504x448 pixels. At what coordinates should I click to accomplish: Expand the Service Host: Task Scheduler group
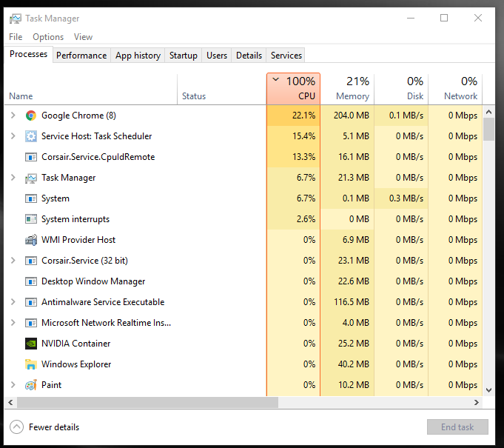click(x=13, y=136)
